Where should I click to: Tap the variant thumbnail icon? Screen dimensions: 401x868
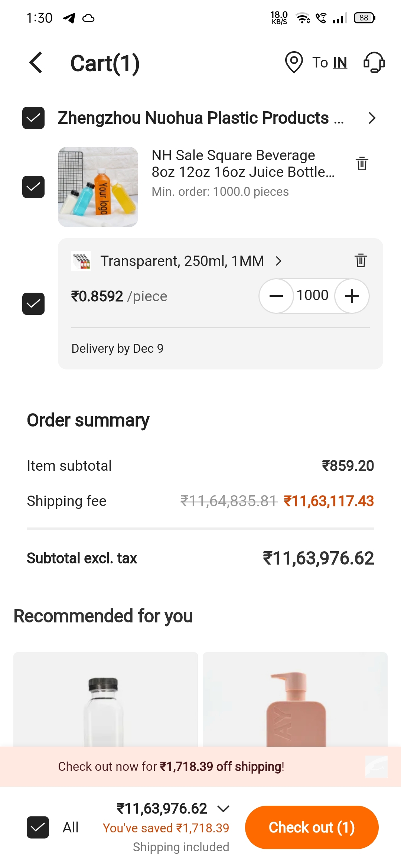(x=81, y=261)
